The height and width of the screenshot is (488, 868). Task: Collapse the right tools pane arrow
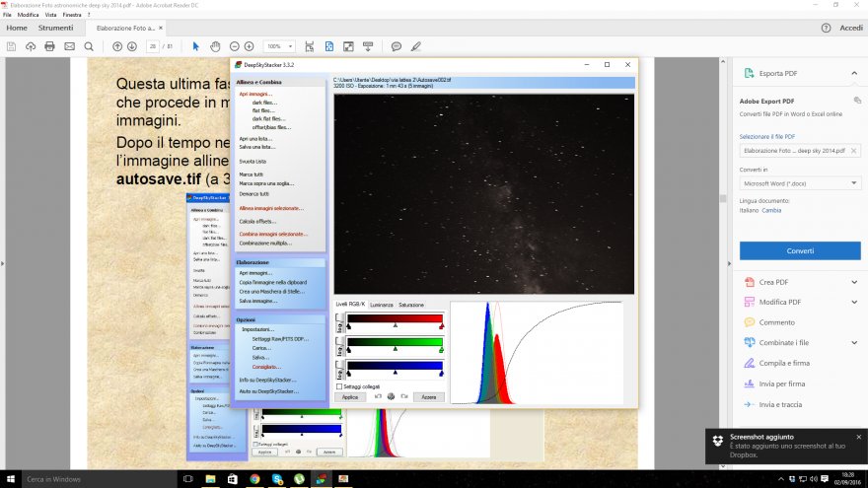(729, 263)
